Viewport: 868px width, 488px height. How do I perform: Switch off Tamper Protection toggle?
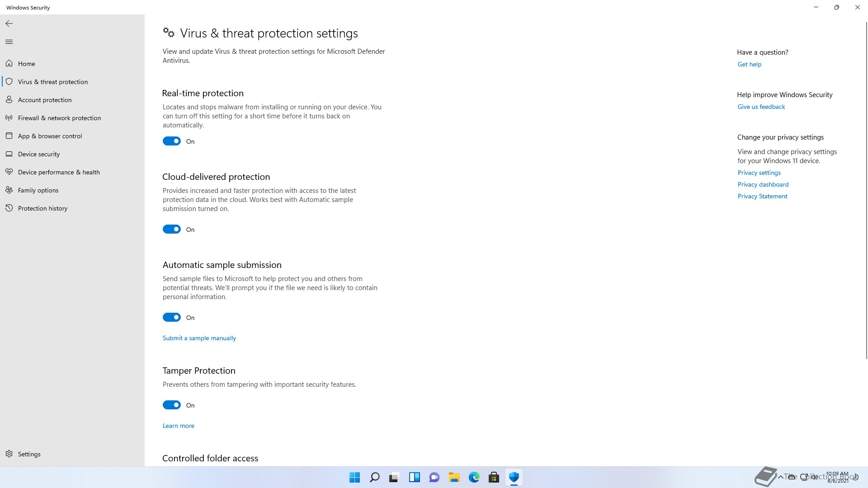tap(172, 405)
